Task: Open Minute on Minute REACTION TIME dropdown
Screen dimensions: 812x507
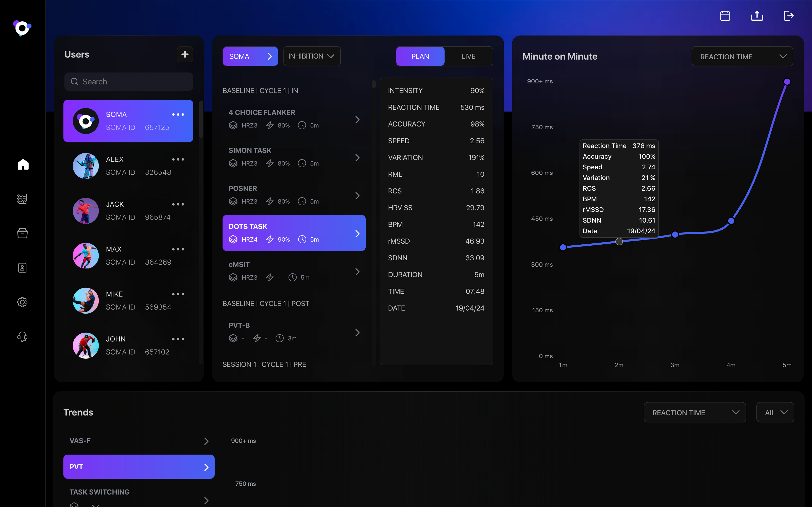Action: point(742,57)
